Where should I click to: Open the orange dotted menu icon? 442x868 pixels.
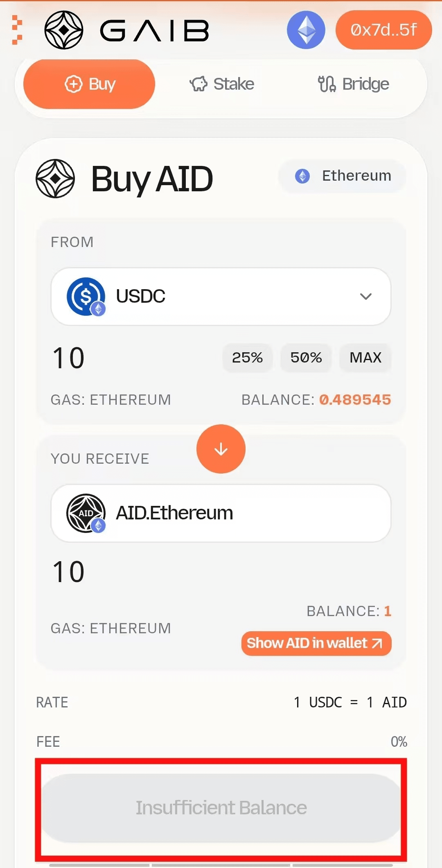[x=16, y=30]
